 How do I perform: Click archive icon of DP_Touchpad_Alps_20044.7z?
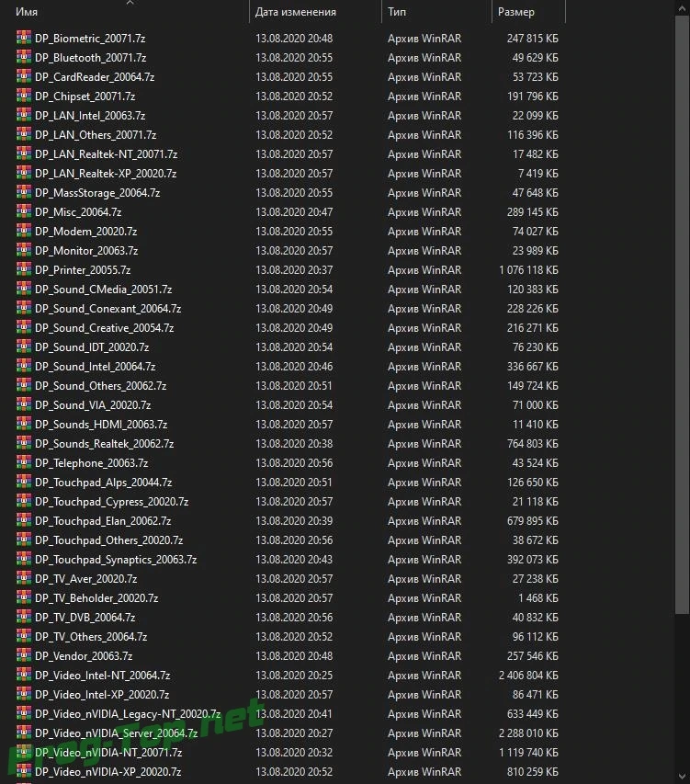pyautogui.click(x=24, y=482)
